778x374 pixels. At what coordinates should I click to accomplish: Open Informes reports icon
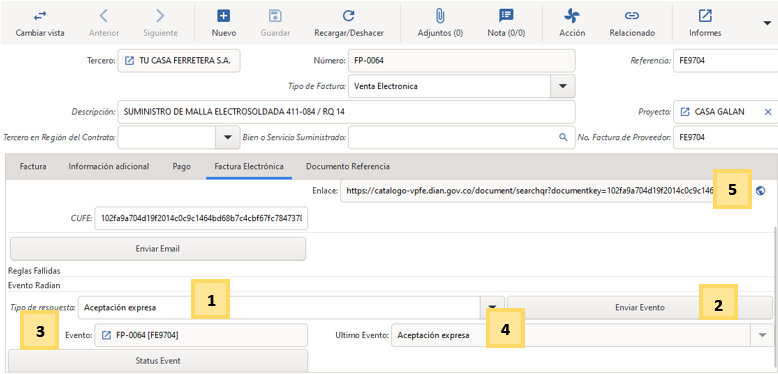click(705, 16)
